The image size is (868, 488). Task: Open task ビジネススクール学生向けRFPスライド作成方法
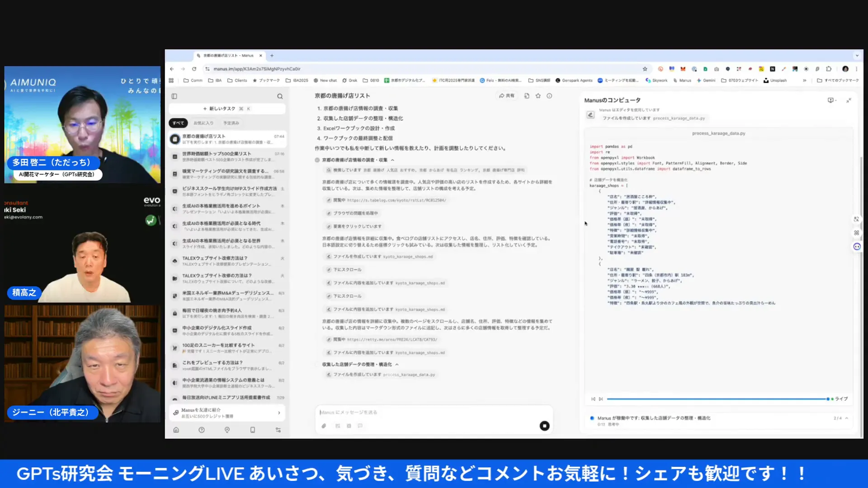coord(227,191)
